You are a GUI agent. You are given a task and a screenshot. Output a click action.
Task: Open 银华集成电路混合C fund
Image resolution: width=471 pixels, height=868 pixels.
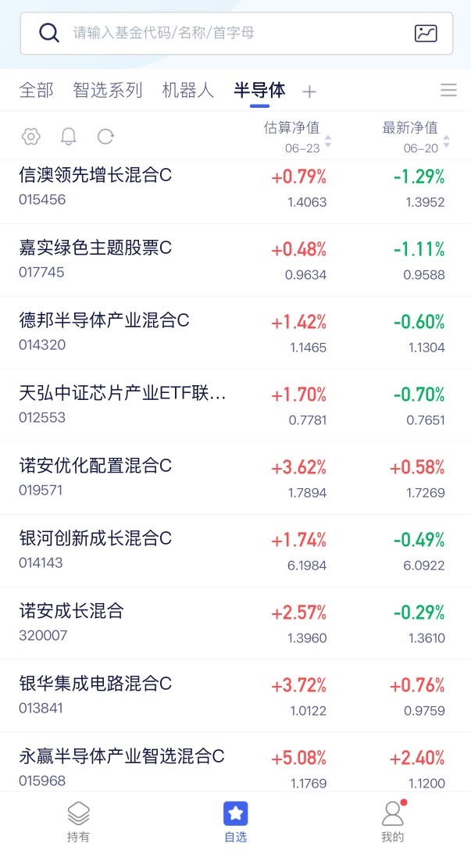point(235,696)
